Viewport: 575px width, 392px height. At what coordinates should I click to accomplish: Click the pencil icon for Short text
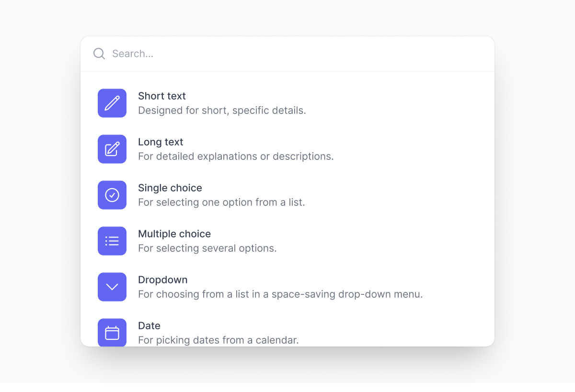coord(112,103)
